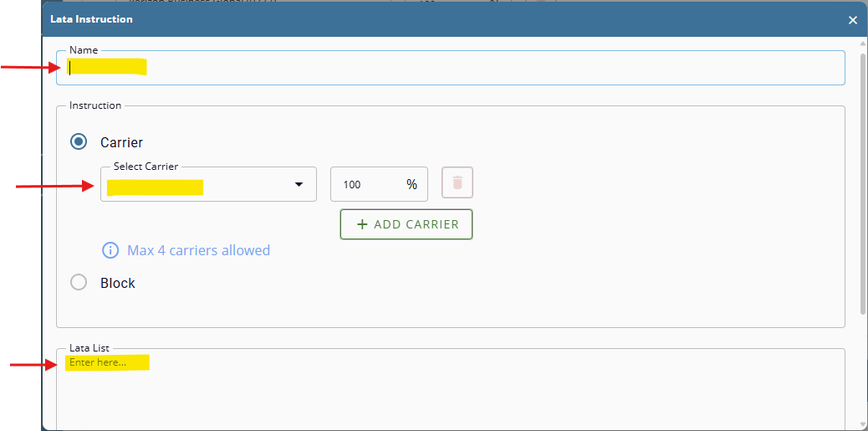The height and width of the screenshot is (431, 868).
Task: Click the plus icon in Add Carrier
Action: point(362,224)
